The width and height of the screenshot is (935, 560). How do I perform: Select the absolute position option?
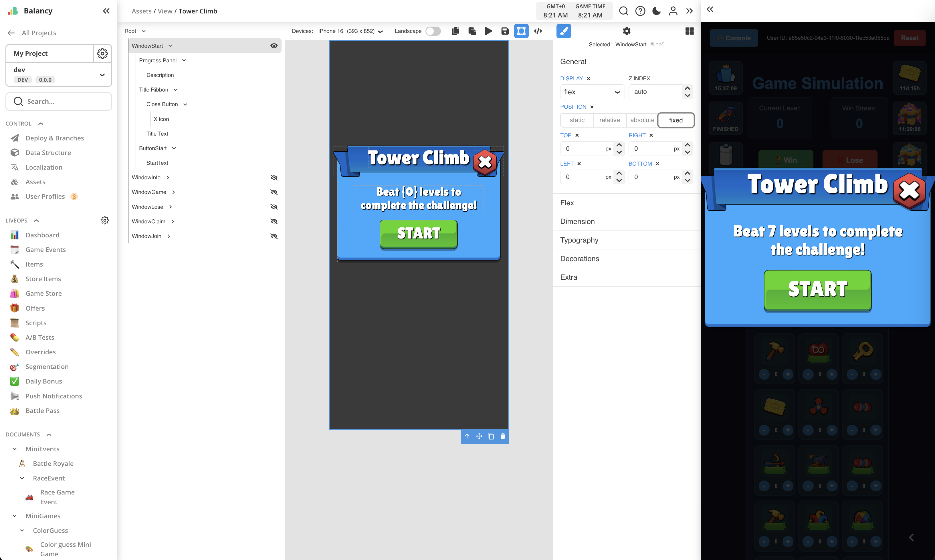tap(642, 120)
